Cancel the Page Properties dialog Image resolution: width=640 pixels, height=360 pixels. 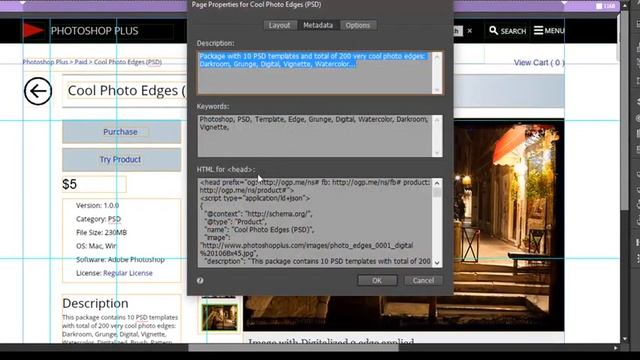click(x=423, y=280)
